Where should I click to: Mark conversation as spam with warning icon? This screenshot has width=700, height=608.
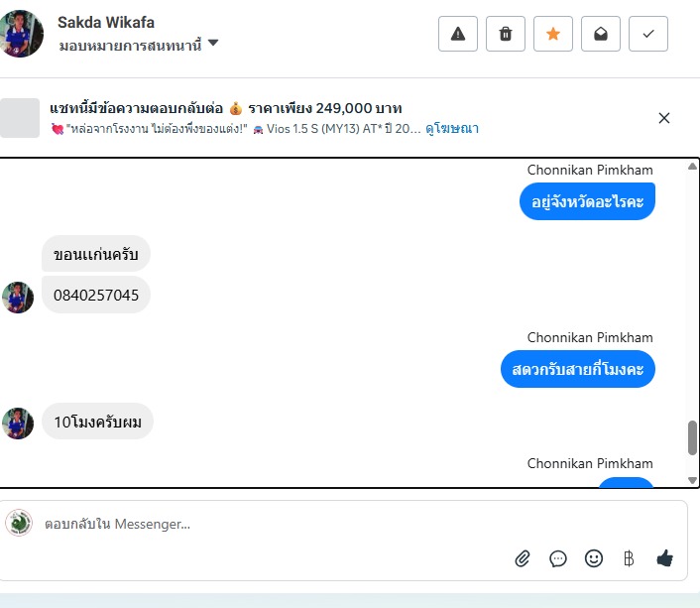[458, 34]
